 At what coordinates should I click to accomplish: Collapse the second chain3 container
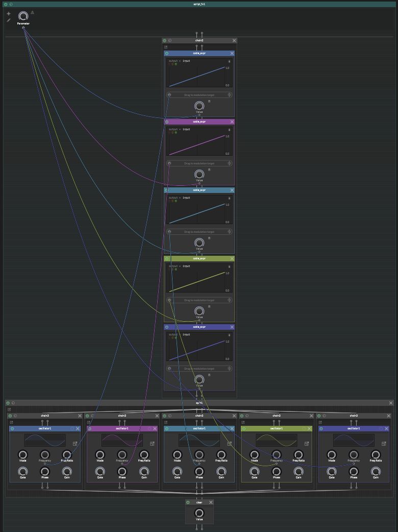coord(92,416)
